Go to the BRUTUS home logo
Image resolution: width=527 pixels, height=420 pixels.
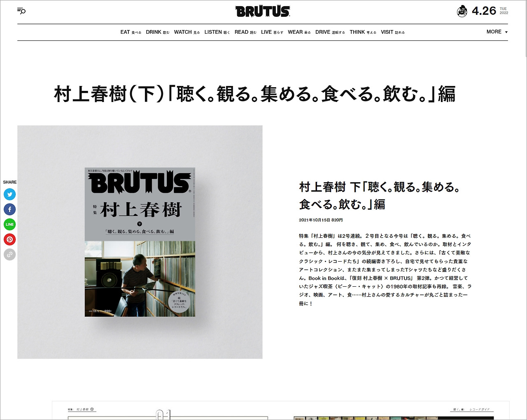[x=263, y=11]
